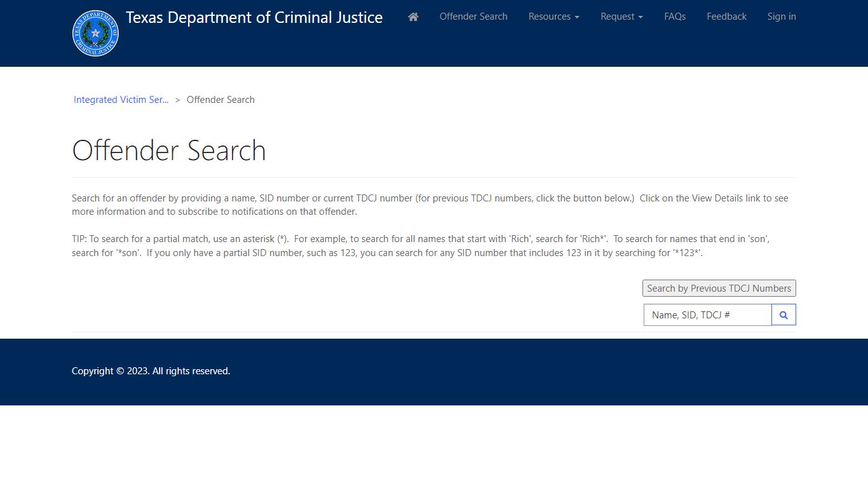The height and width of the screenshot is (488, 868).
Task: Click Search by Previous TDCJ Numbers button
Action: click(719, 288)
